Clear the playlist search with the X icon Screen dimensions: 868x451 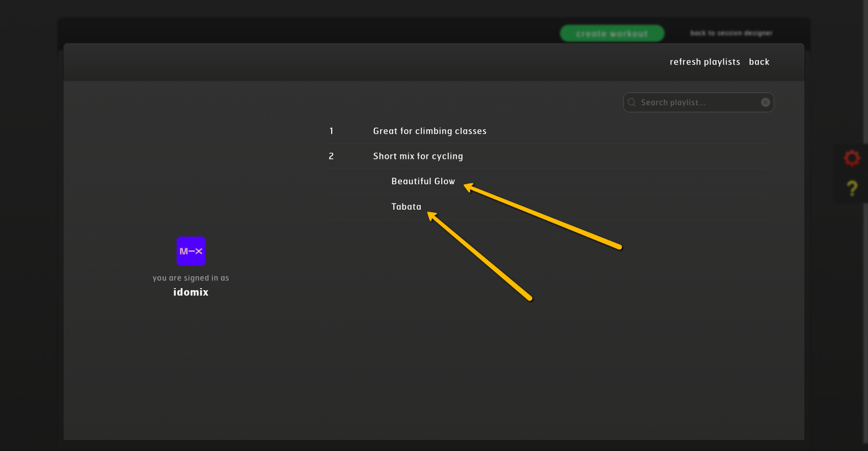coord(765,102)
